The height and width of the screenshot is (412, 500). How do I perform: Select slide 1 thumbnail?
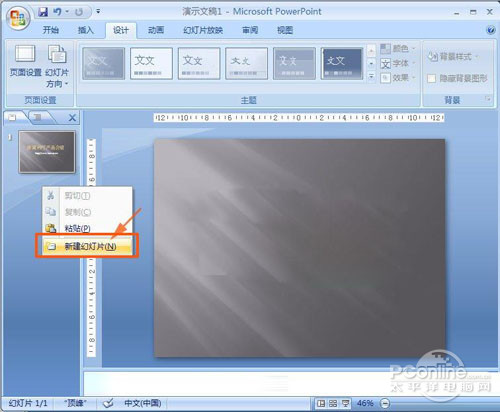tap(47, 152)
